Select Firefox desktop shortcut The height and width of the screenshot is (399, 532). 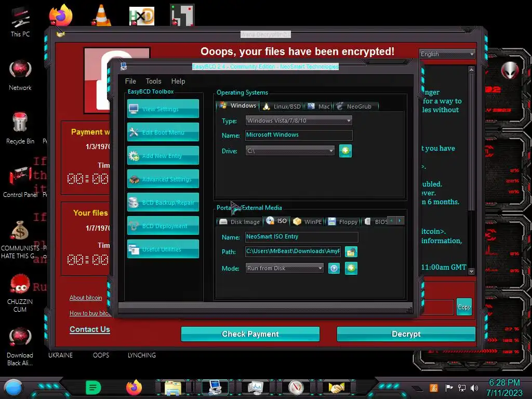(61, 15)
